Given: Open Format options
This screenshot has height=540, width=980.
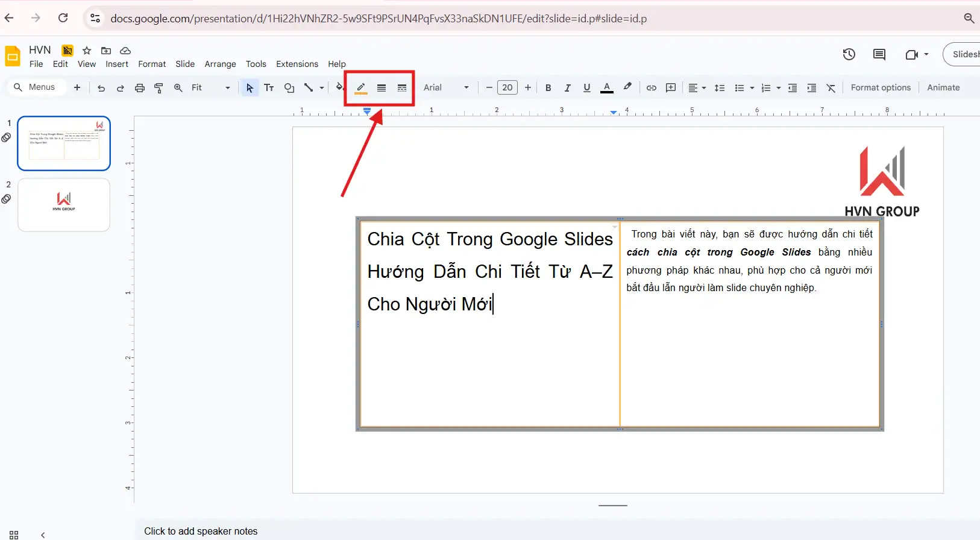Looking at the screenshot, I should pos(881,87).
